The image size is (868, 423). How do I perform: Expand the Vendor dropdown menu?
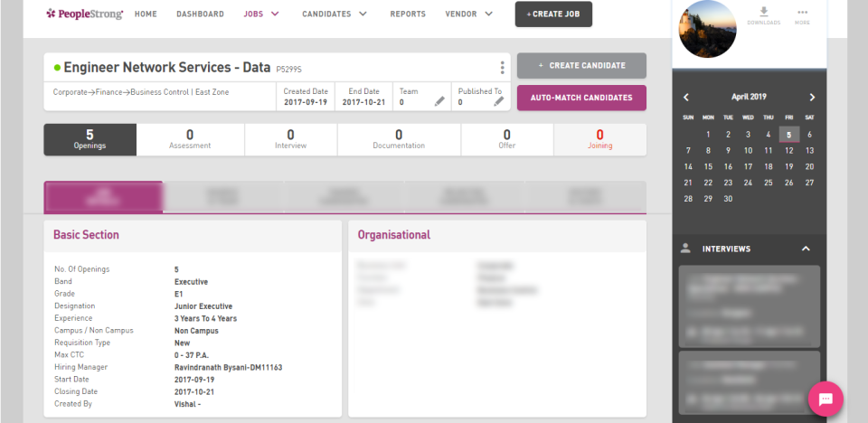tap(488, 14)
